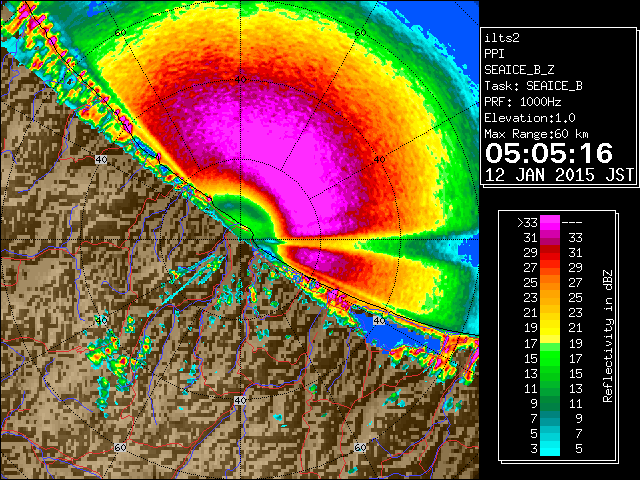Click the '---' legend upper-bound placeholder
Image resolution: width=640 pixels, height=480 pixels.
pos(572,222)
